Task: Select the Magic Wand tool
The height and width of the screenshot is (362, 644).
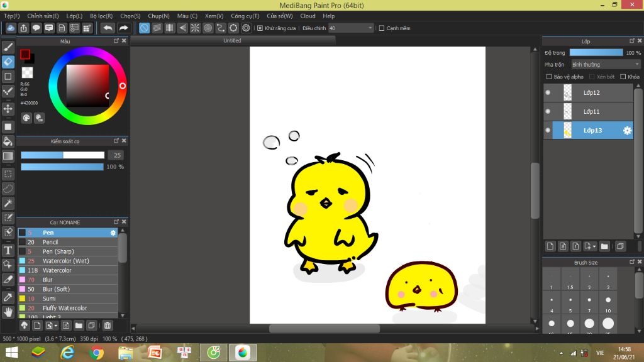Action: [x=8, y=203]
